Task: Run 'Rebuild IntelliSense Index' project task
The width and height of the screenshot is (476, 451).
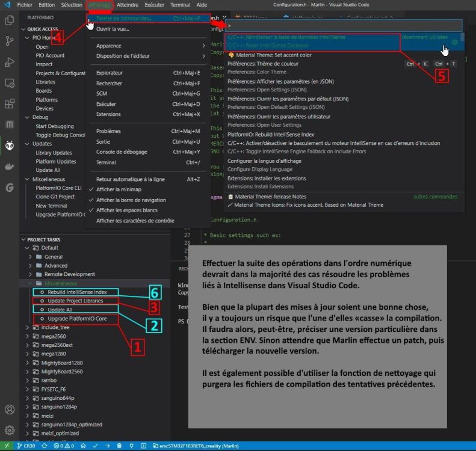Action: (77, 292)
